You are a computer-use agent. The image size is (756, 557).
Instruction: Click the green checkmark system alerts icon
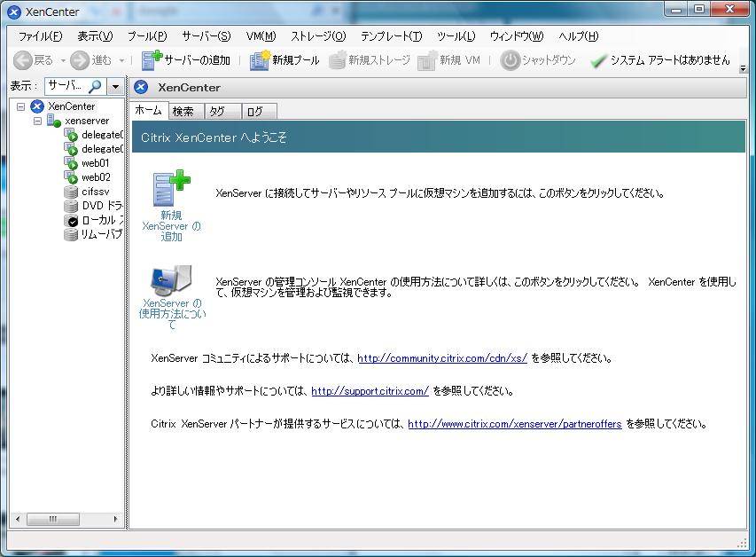point(598,61)
